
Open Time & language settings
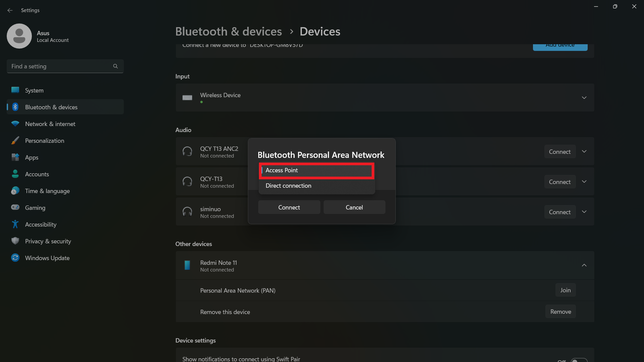pyautogui.click(x=65, y=191)
